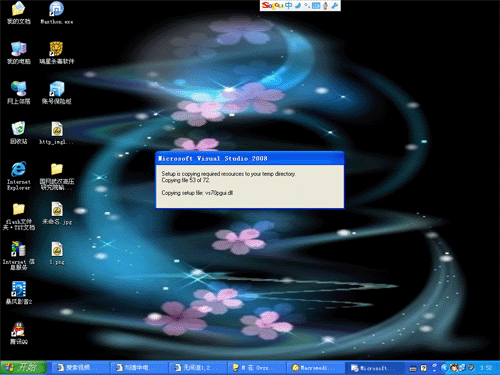This screenshot has height=375, width=500.
Task: Click the Sogou microphone icon
Action: coord(325,5)
